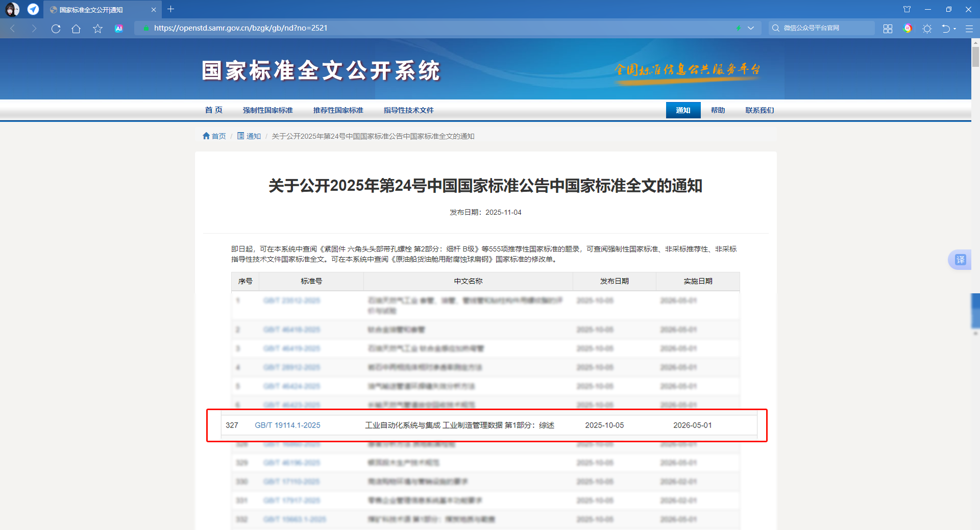Open a new tab with the plus button
980x530 pixels.
[x=171, y=9]
